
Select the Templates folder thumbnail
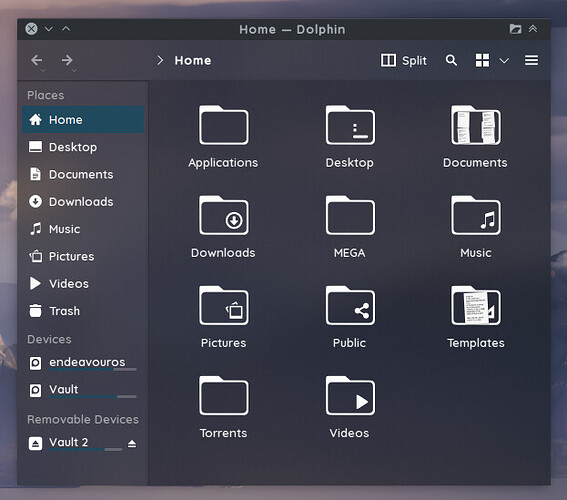click(476, 306)
